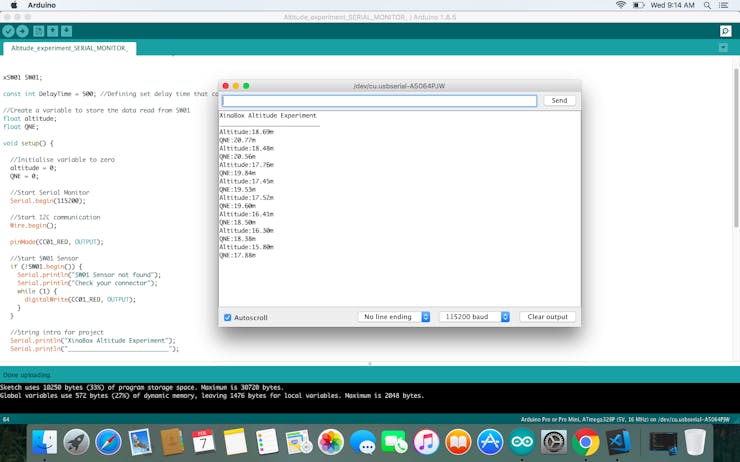Click the Send button in serial monitor
740x462 pixels.
pyautogui.click(x=559, y=101)
